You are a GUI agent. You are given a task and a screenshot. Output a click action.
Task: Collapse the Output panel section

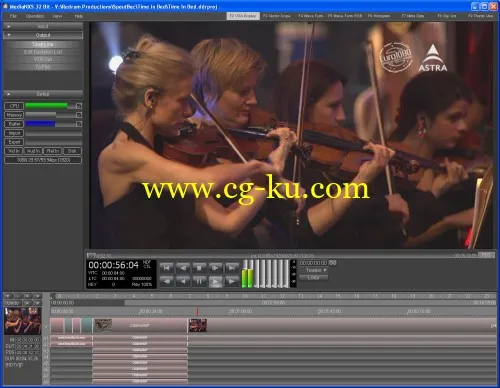(x=43, y=35)
